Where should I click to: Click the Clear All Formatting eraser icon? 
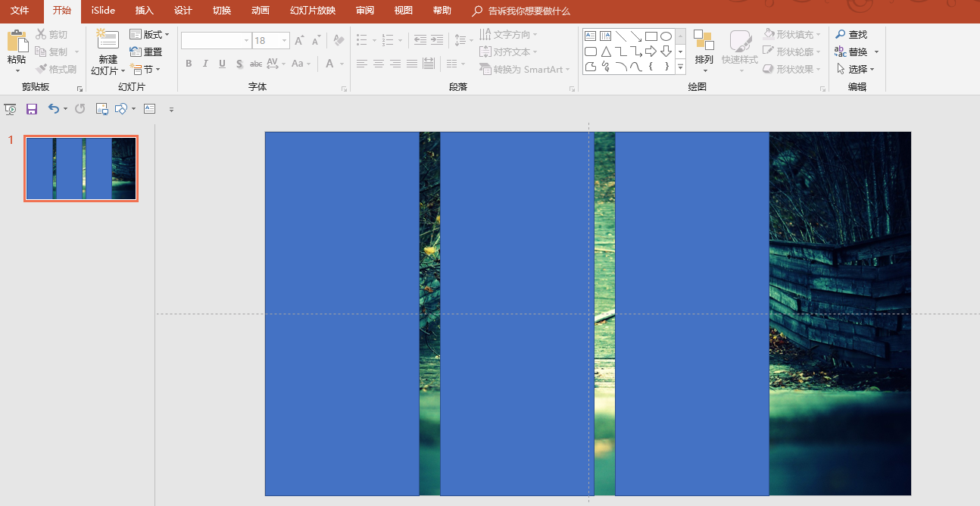click(339, 40)
